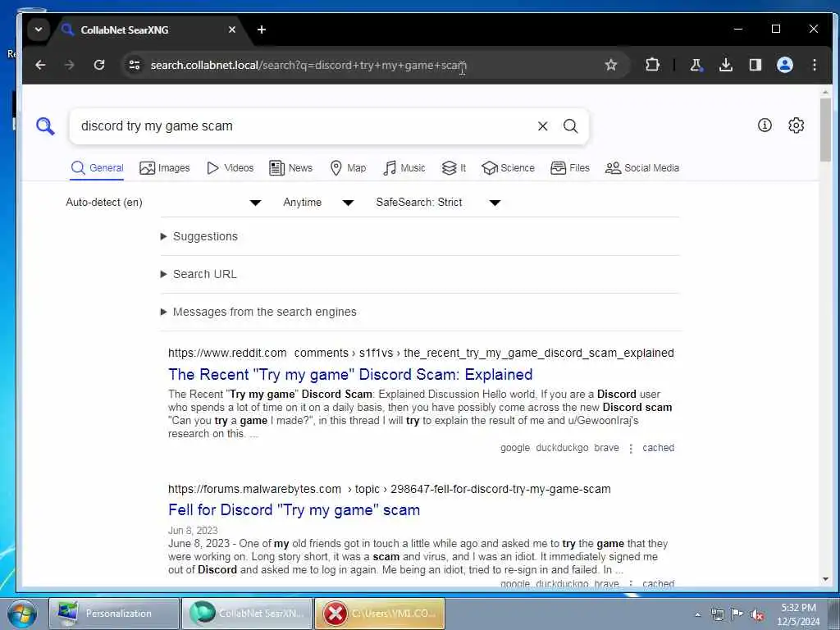840x630 pixels.
Task: Switch to Files search category
Action: pos(570,167)
